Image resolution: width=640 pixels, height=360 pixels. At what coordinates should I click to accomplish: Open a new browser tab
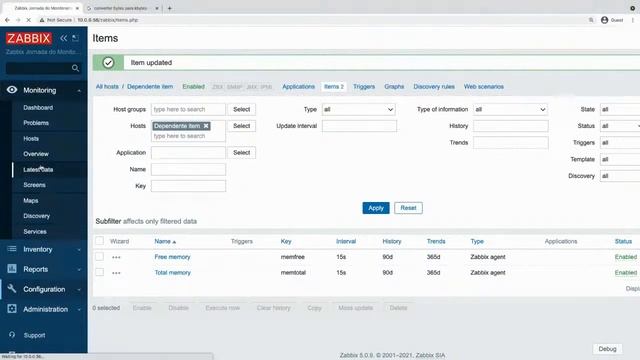[169, 8]
